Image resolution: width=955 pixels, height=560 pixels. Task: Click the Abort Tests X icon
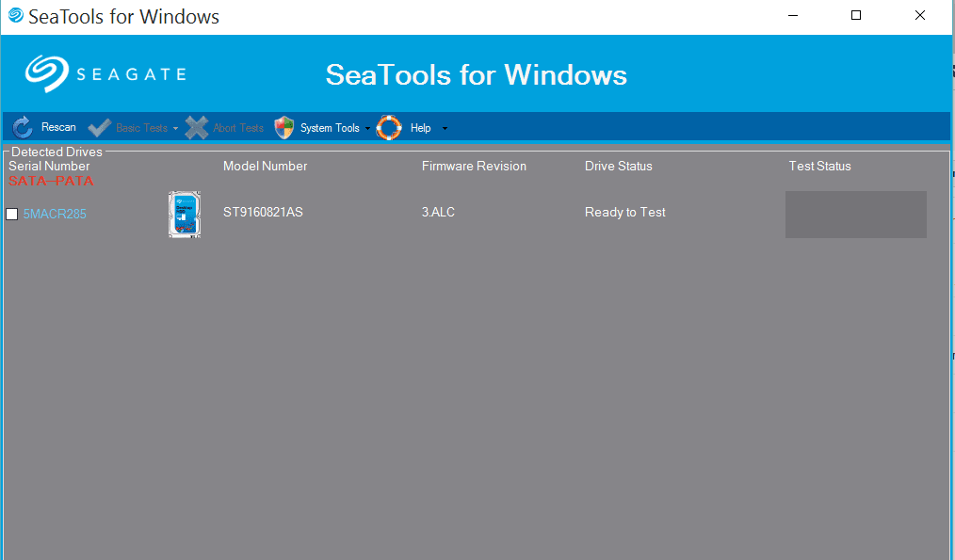coord(196,128)
